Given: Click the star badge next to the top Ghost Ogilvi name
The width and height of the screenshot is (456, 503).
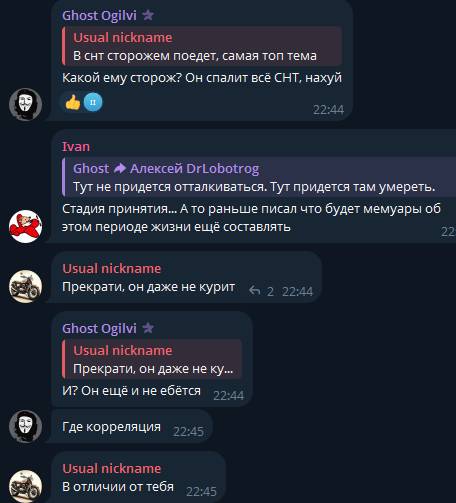Looking at the screenshot, I should [x=148, y=15].
